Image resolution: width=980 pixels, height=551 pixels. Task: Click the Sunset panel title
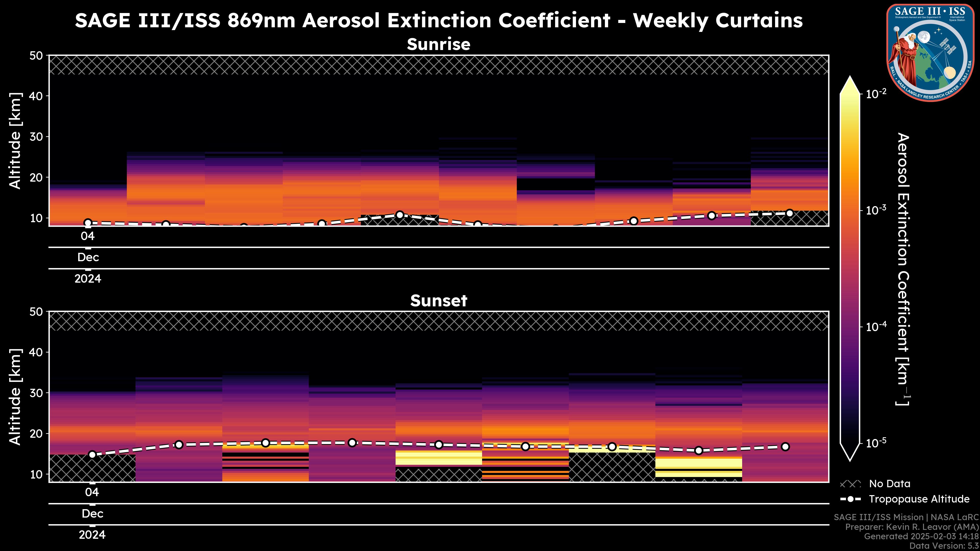438,301
